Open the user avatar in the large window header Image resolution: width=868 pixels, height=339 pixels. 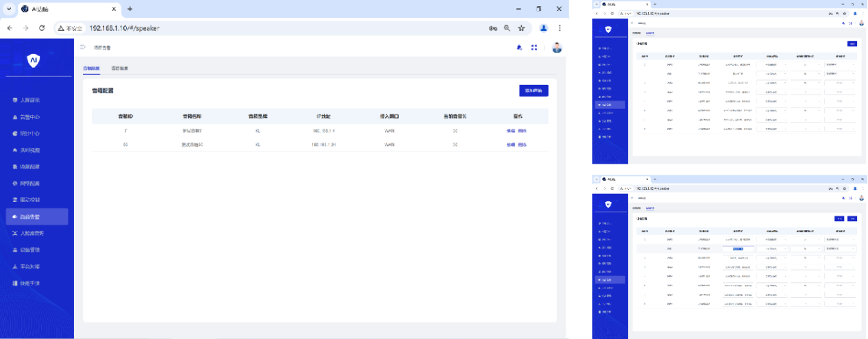pos(557,47)
